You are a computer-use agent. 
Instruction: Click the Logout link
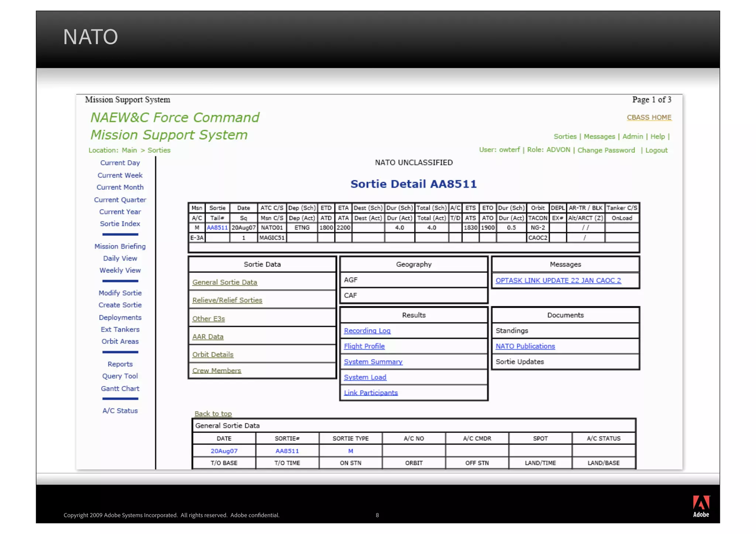click(656, 150)
